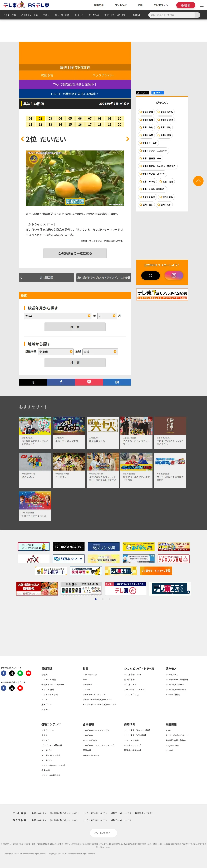Click the orange scroll-to-top circle button

(198, 181)
